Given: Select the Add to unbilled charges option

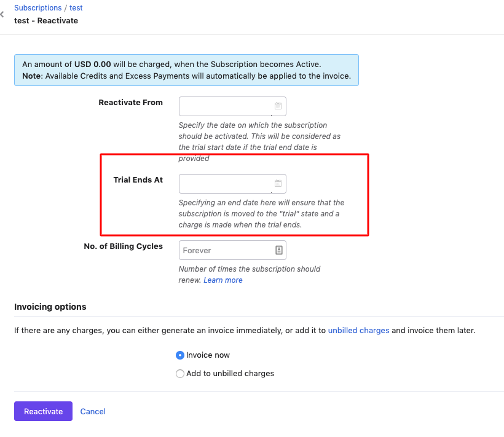Looking at the screenshot, I should click(x=180, y=374).
